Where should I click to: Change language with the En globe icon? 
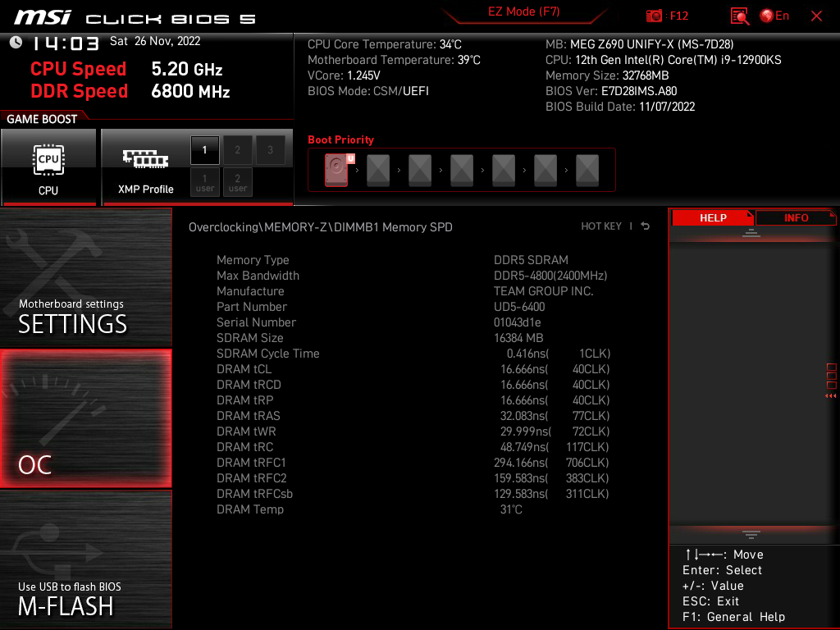(774, 16)
